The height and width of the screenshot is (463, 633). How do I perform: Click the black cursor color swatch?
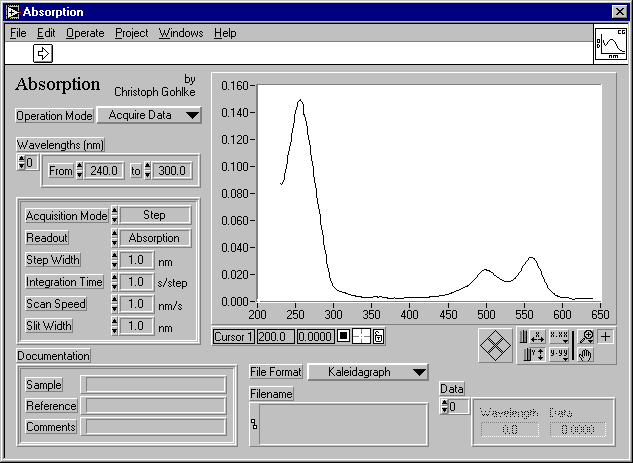pyautogui.click(x=343, y=337)
